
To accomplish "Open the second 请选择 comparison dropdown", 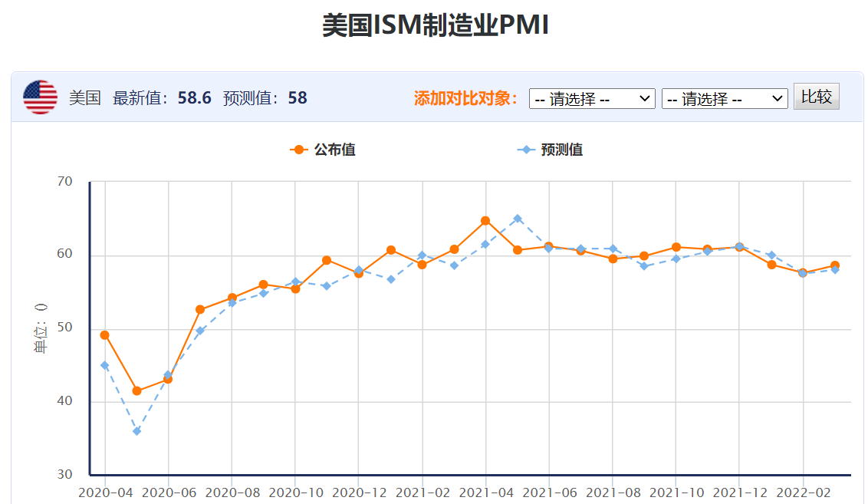I will 724,99.
